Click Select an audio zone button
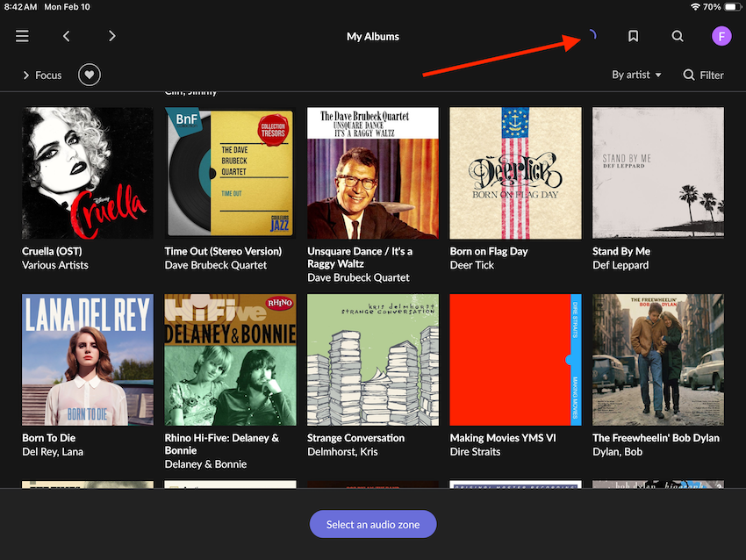The width and height of the screenshot is (746, 560). pos(373,524)
